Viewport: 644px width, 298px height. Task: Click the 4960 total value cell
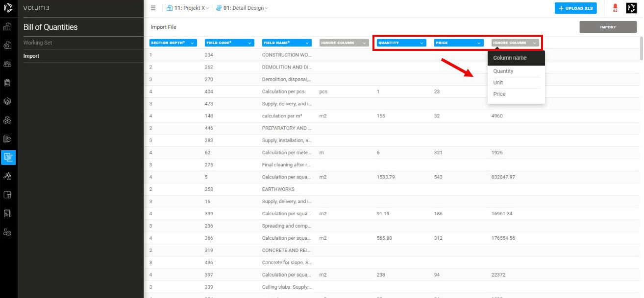click(496, 116)
